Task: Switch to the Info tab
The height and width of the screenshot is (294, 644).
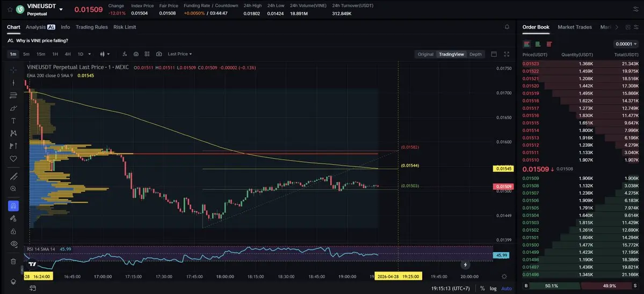Action: coord(66,27)
